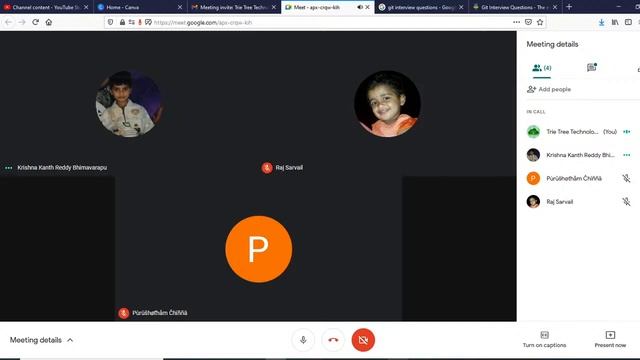Open the Chat tab in the side panel
Viewport: 640px width, 360px height.
[x=592, y=67]
